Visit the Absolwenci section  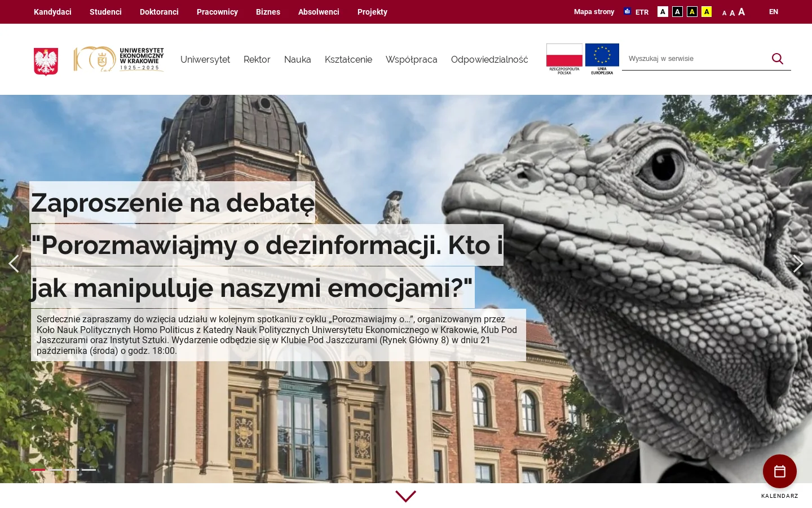[319, 12]
